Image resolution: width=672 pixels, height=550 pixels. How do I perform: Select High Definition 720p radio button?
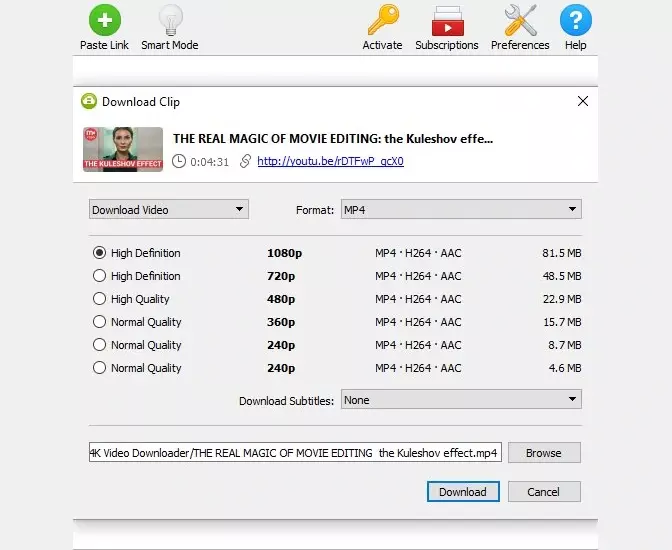[x=99, y=276]
